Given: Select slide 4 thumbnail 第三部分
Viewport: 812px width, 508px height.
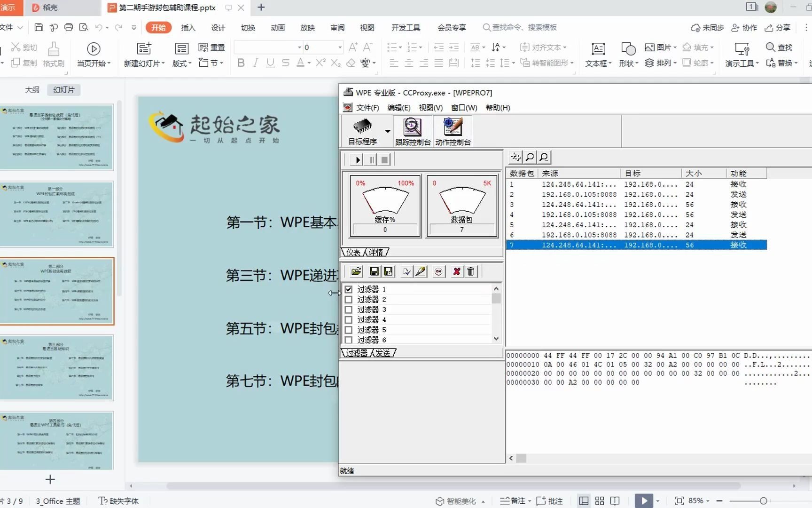Looking at the screenshot, I should point(57,368).
